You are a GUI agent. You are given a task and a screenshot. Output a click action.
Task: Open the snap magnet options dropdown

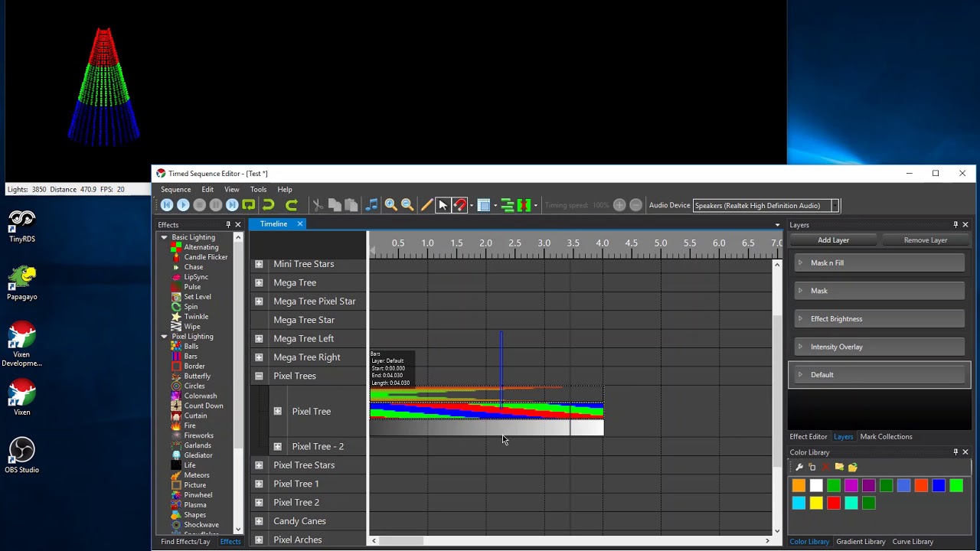(471, 205)
